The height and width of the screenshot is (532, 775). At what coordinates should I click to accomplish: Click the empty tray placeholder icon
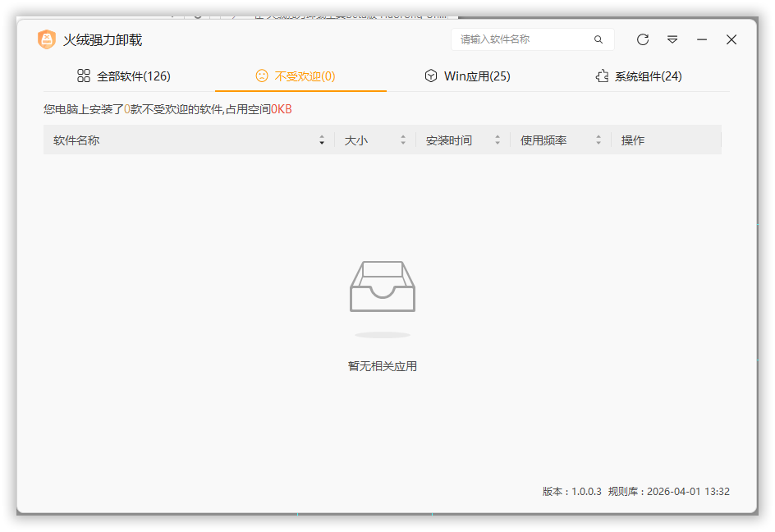tap(383, 287)
